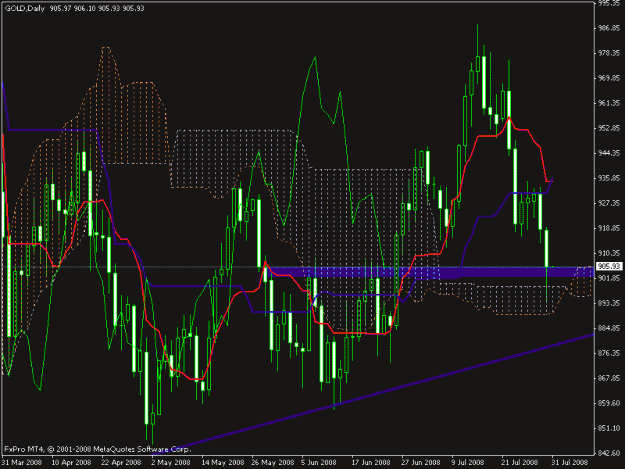The width and height of the screenshot is (625, 469).
Task: Click the 969.85 price level label
Action: tap(609, 78)
